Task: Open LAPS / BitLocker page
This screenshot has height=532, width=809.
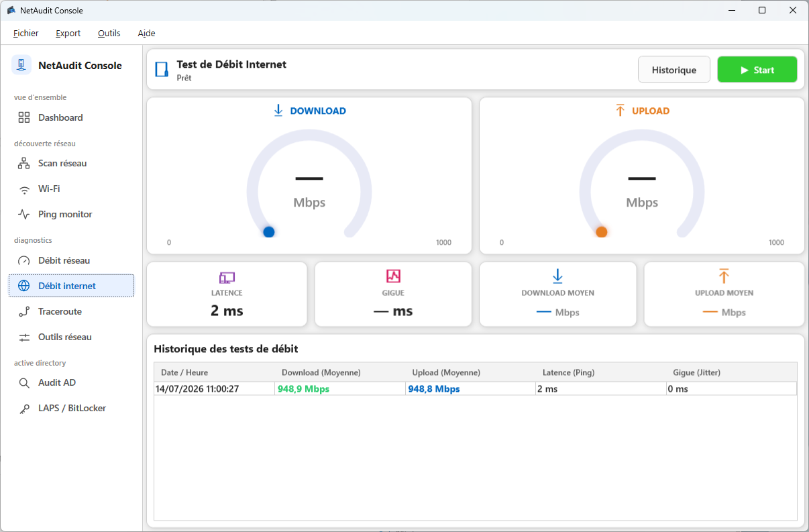Action: click(x=71, y=409)
